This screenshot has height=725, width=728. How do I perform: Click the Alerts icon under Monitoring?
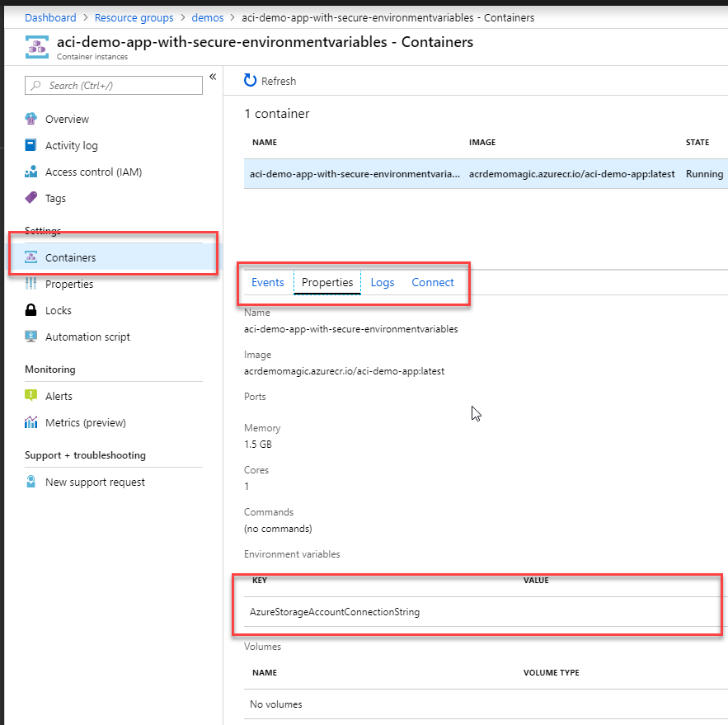click(31, 396)
